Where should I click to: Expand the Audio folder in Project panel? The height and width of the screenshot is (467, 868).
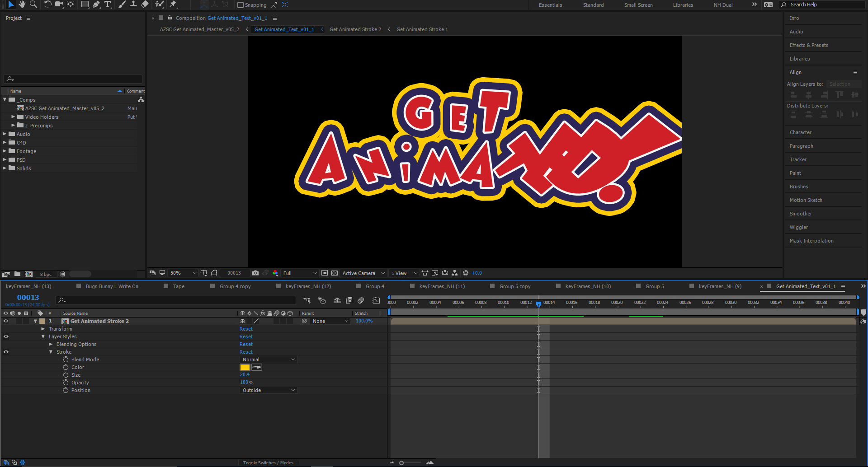tap(5, 134)
